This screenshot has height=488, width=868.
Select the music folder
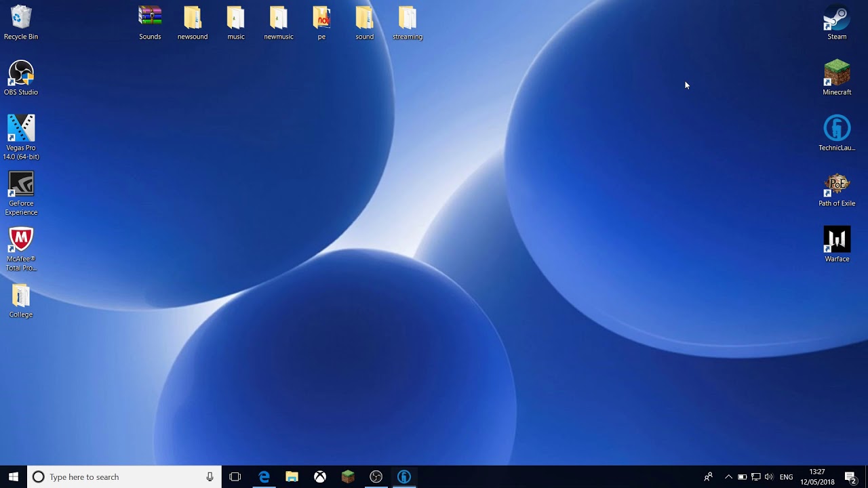point(236,22)
